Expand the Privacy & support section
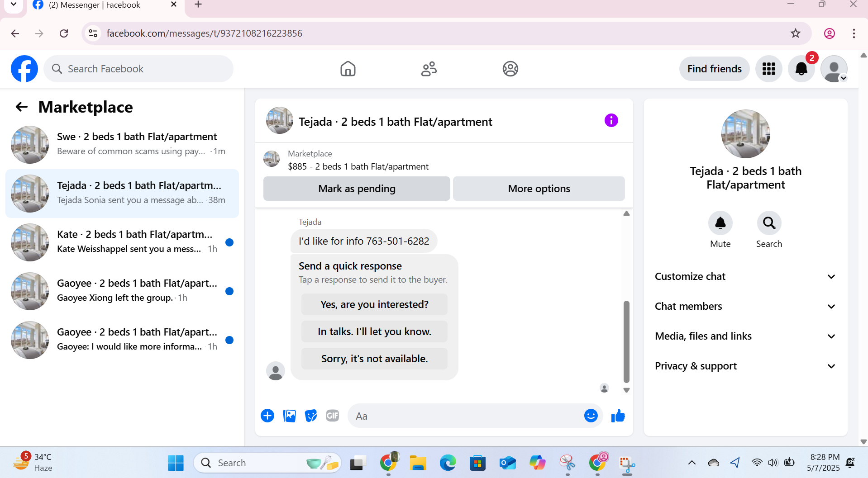Screen dimensions: 868x478 click(745, 366)
